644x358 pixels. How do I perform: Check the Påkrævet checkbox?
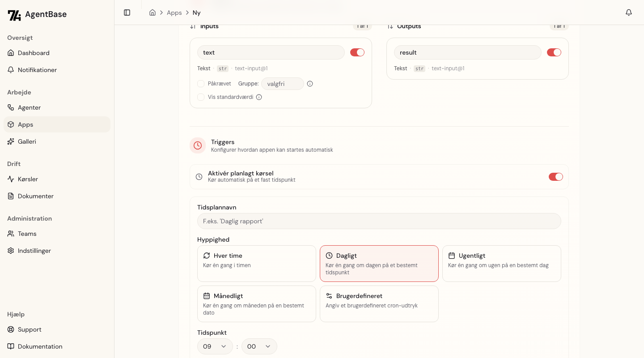pos(201,84)
